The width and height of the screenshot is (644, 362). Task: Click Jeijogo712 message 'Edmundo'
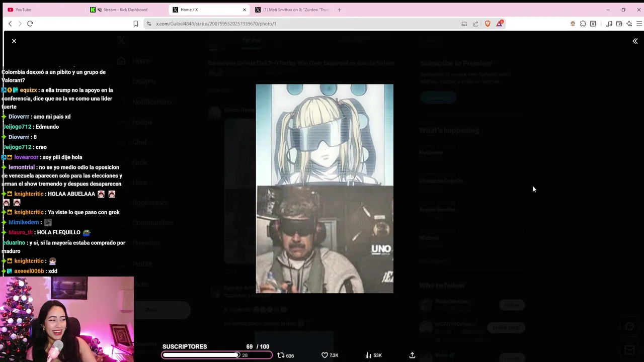47,127
